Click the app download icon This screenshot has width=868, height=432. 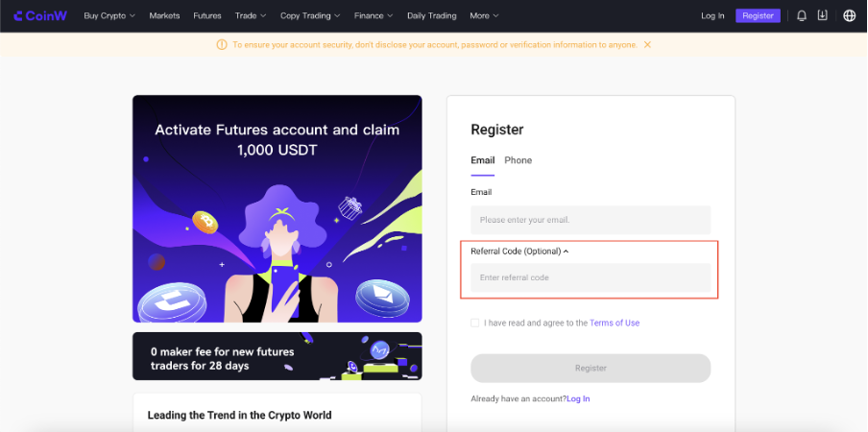tap(822, 15)
